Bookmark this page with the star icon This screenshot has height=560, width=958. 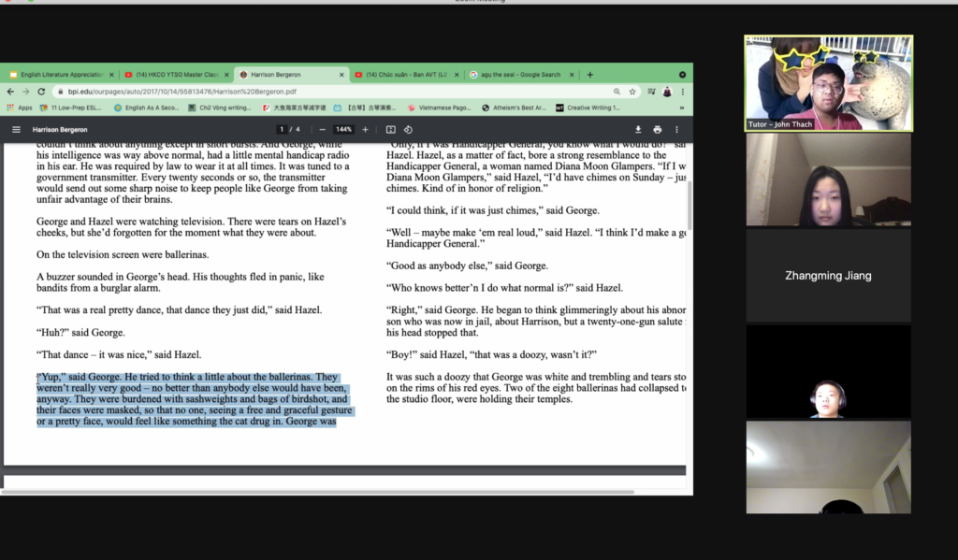pyautogui.click(x=632, y=92)
